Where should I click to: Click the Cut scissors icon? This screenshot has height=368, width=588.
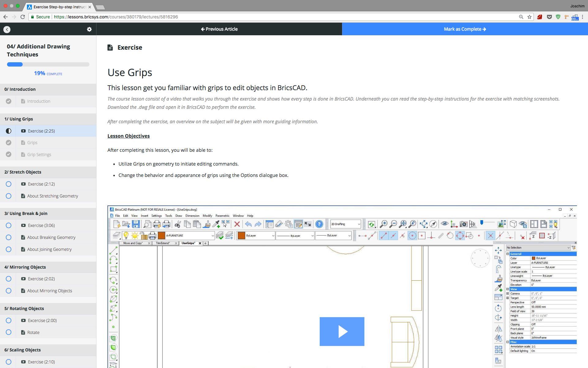(x=177, y=224)
